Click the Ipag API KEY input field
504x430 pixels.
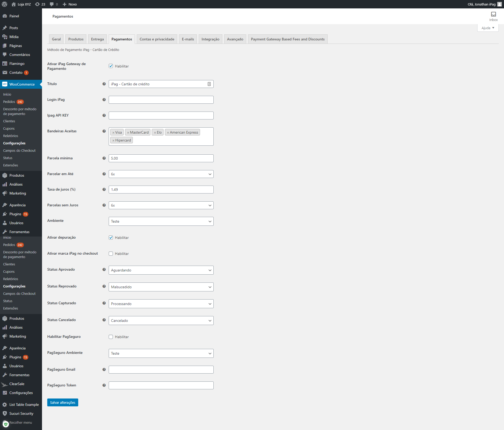pyautogui.click(x=161, y=116)
